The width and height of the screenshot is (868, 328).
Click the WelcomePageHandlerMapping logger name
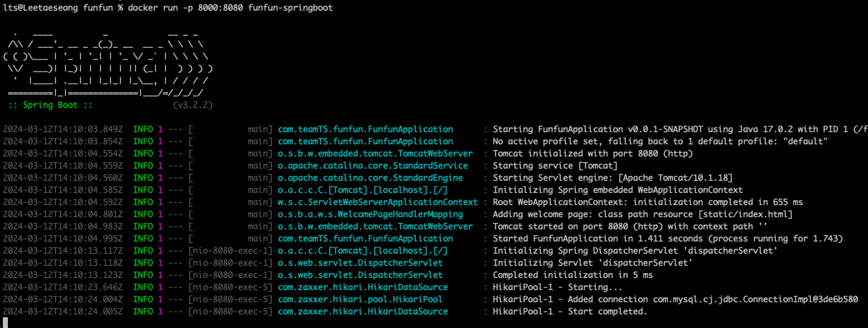point(370,214)
